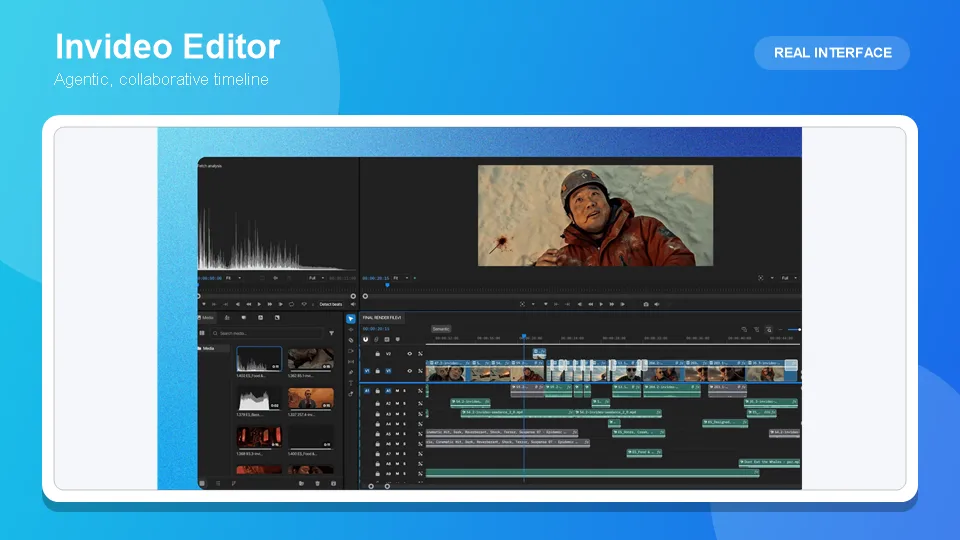Select the small clip on the V2 track
The width and height of the screenshot is (960, 540).
point(539,353)
